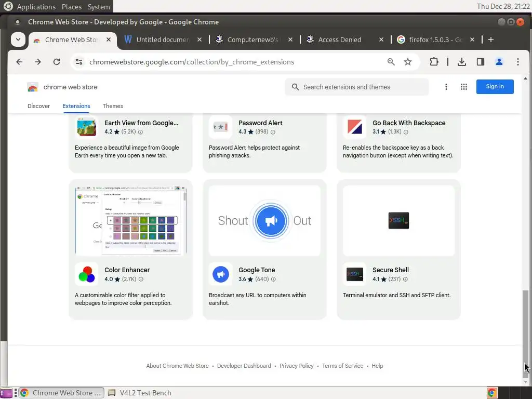Close the Untitled document tab
532x399 pixels.
coord(199,39)
